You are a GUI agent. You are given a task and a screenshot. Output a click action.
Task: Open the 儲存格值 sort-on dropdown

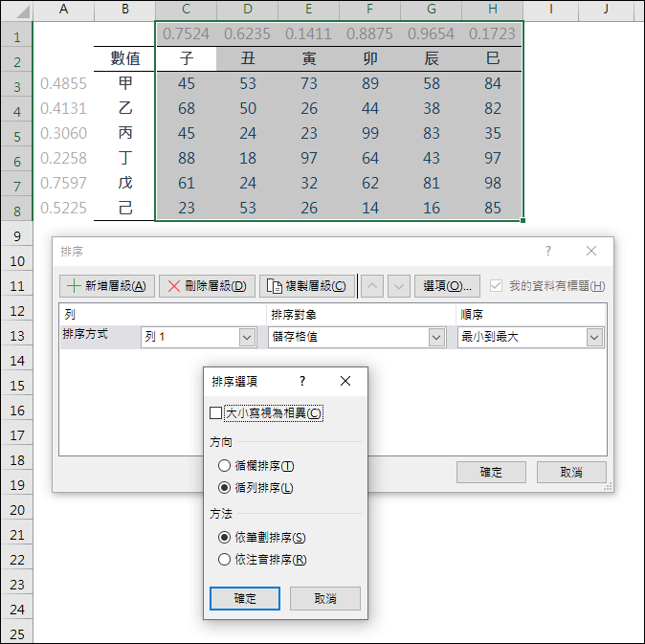(436, 337)
